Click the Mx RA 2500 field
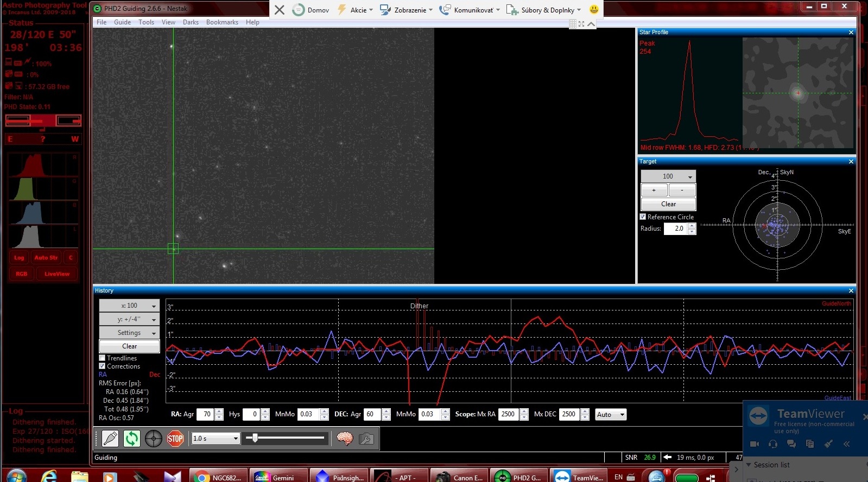The width and height of the screenshot is (868, 482). pos(509,414)
